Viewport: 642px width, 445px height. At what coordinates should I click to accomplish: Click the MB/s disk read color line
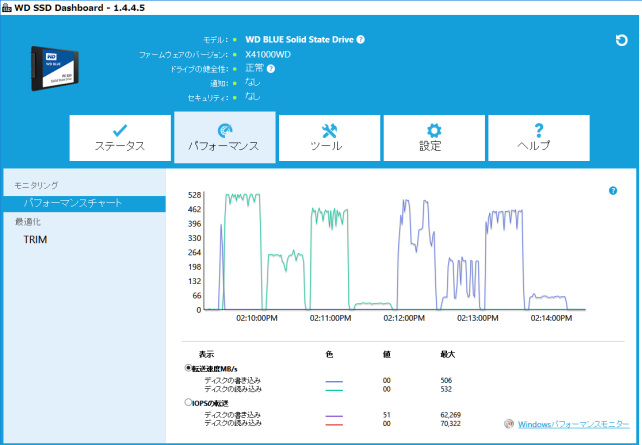click(x=334, y=390)
